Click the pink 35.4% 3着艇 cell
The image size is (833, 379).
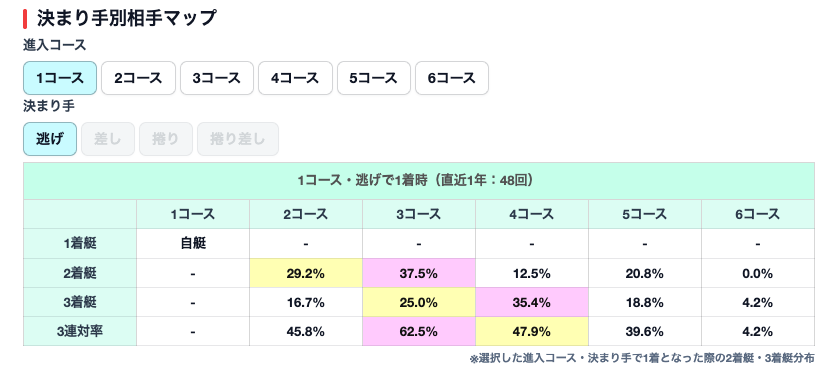532,302
